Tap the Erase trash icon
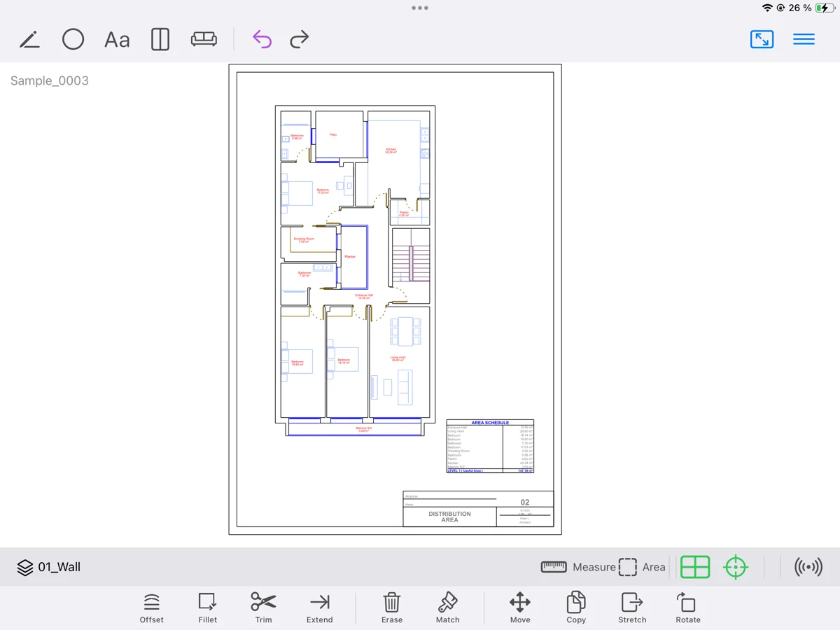The height and width of the screenshot is (630, 840). pos(392,607)
